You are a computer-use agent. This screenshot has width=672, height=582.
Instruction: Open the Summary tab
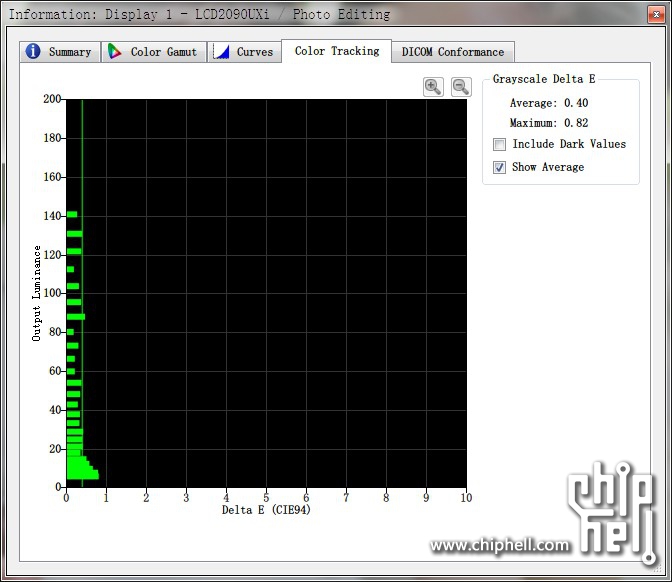click(x=60, y=52)
